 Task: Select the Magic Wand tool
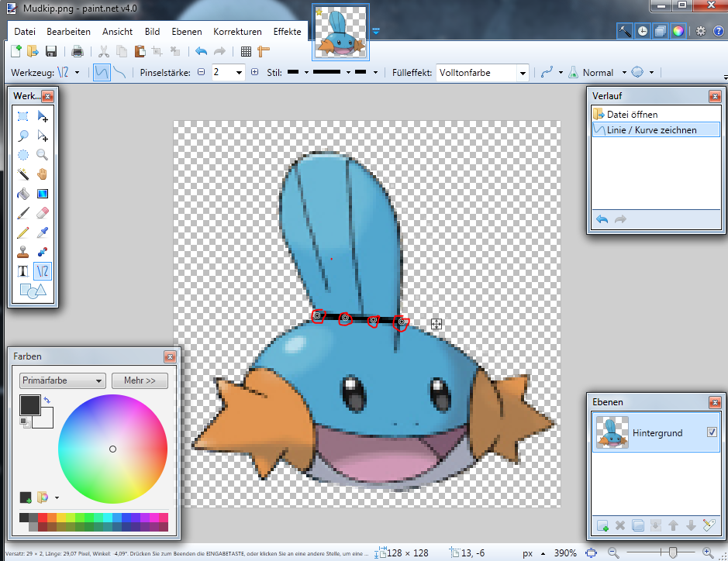[x=22, y=174]
